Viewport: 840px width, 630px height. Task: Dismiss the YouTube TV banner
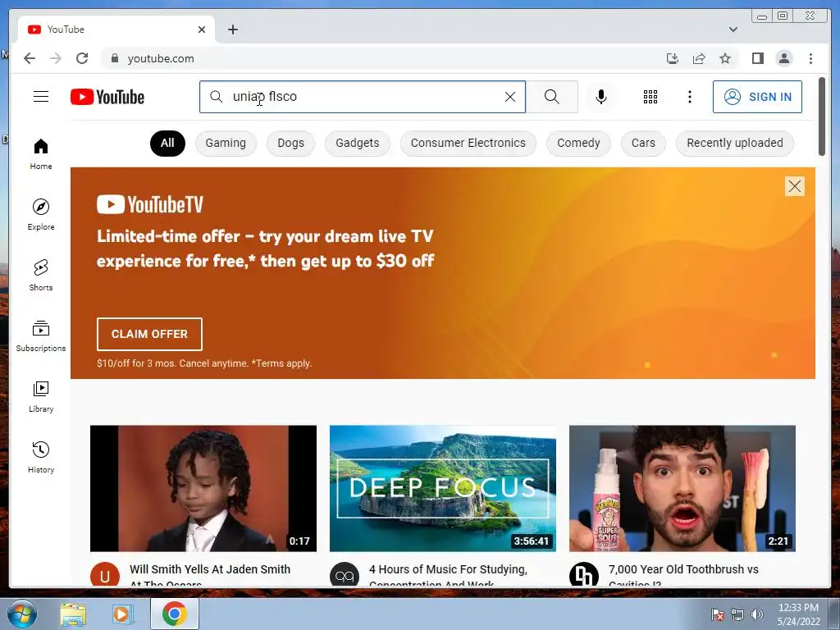pyautogui.click(x=794, y=186)
